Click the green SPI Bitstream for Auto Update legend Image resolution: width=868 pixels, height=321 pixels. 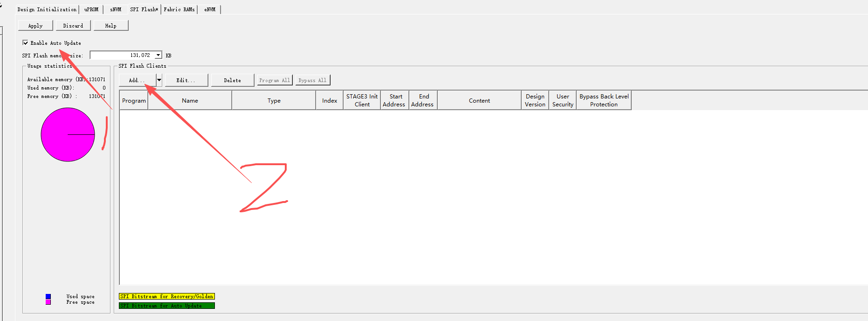[167, 306]
